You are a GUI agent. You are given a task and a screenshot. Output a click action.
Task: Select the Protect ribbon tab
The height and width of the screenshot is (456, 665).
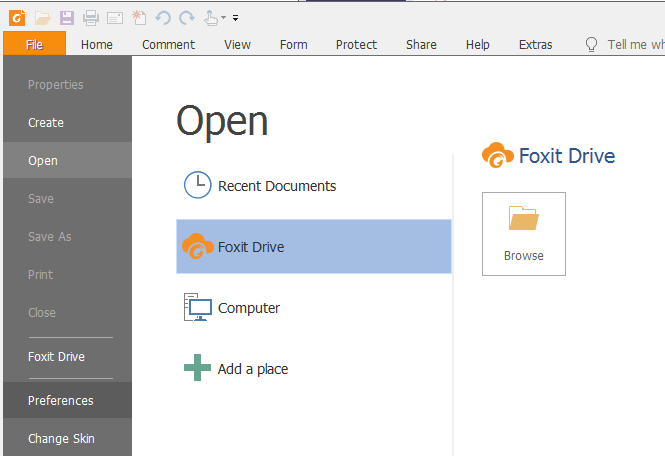click(356, 44)
